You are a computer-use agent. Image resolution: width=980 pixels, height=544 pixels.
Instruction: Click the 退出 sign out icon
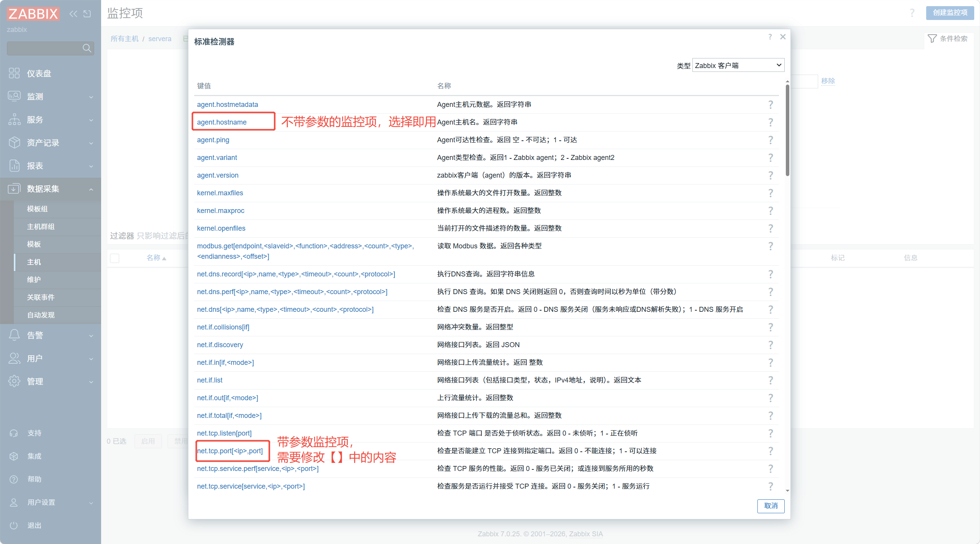(x=14, y=526)
